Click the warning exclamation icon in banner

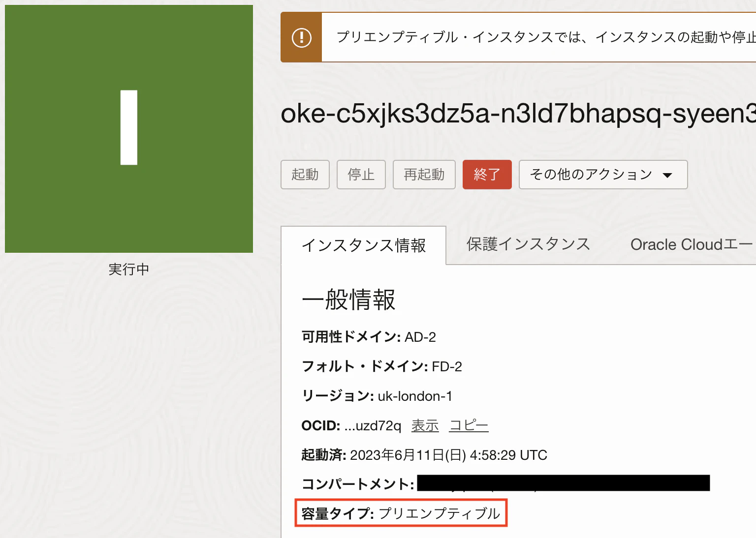[x=301, y=37]
